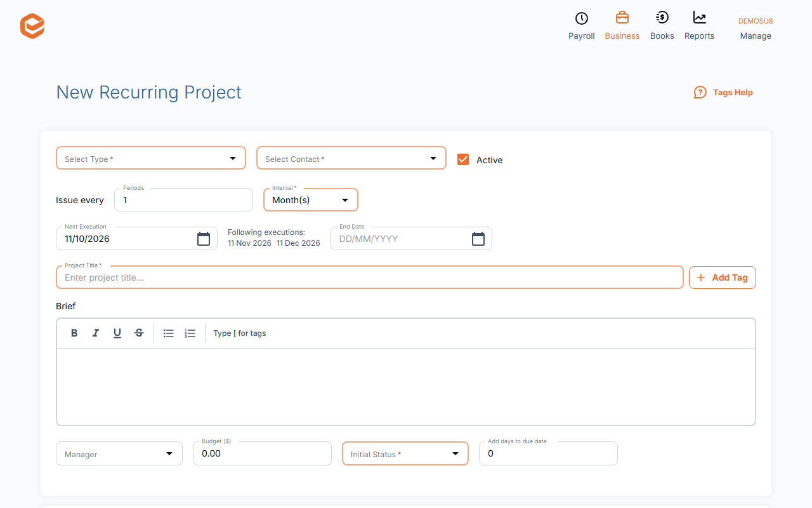Viewport: 812px width, 508px height.
Task: Focus the Periods input field
Action: (183, 200)
